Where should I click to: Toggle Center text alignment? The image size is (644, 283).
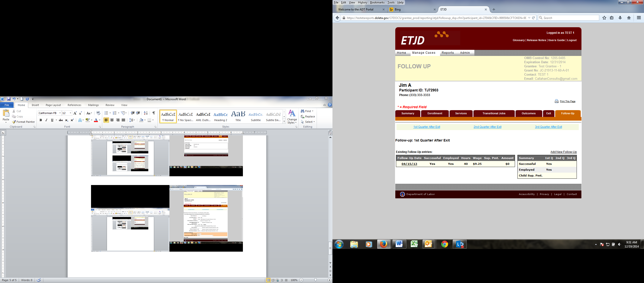112,120
